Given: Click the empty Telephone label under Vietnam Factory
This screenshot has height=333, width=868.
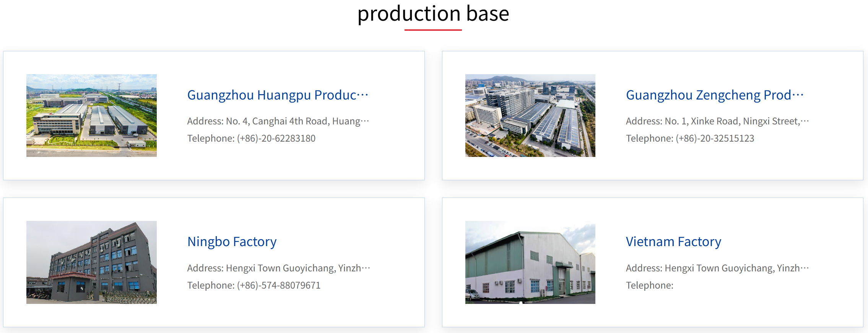Looking at the screenshot, I should coord(649,286).
